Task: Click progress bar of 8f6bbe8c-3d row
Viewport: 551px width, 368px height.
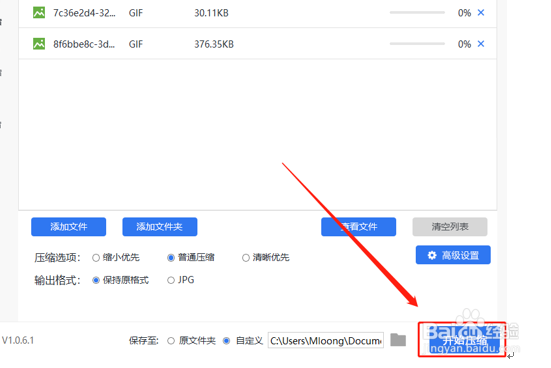Action: (417, 44)
